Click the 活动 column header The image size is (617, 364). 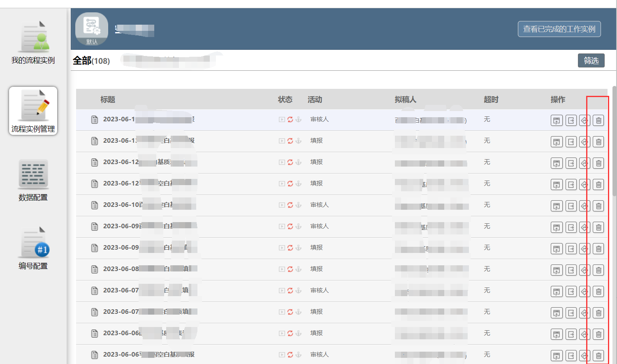[x=315, y=100]
